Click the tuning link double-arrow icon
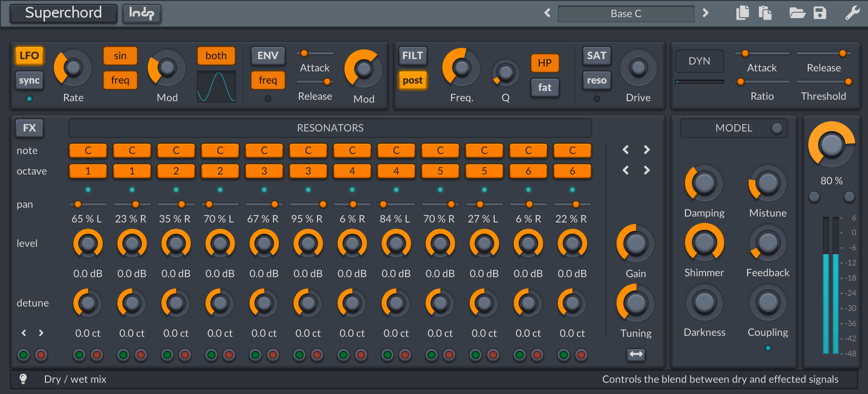The image size is (868, 394). (636, 354)
